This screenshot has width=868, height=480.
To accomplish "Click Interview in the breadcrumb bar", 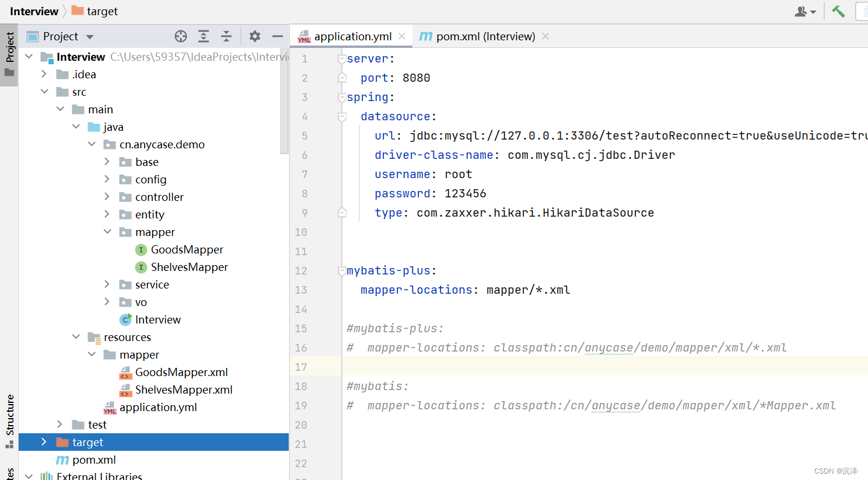I will pos(34,11).
